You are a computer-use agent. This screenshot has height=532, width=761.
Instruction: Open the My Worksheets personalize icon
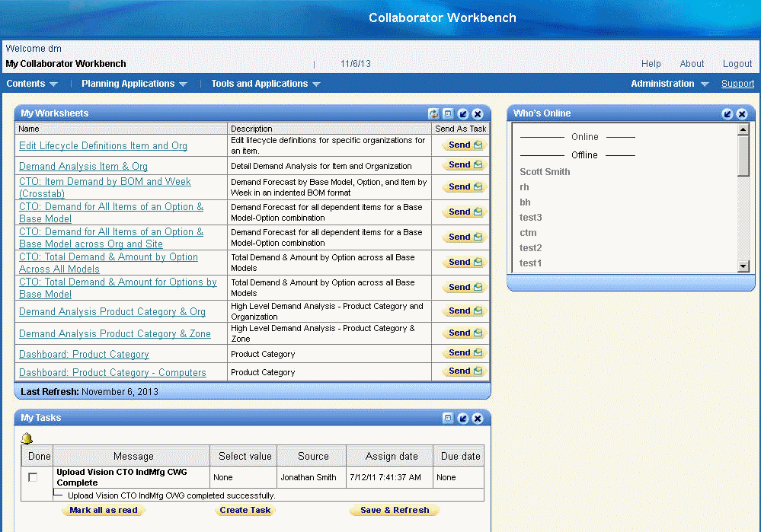coord(448,113)
